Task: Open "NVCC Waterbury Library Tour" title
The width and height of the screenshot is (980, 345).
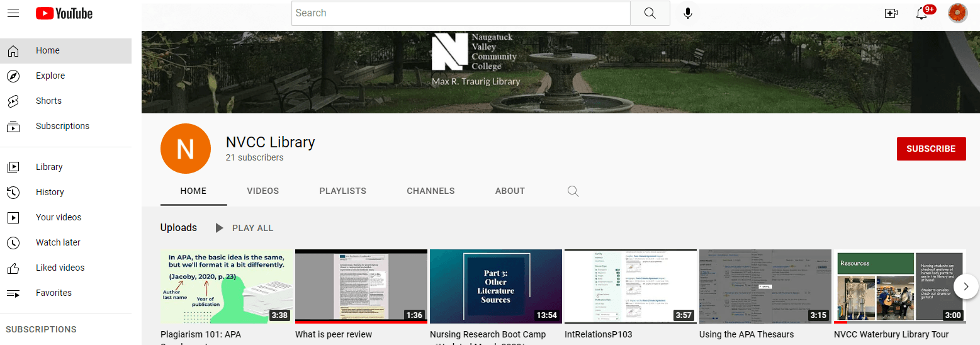Action: (891, 334)
